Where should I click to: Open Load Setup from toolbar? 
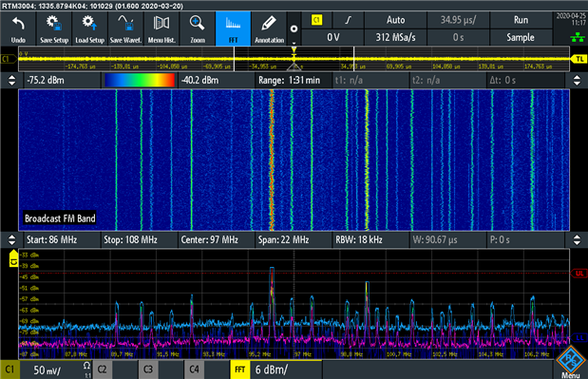tap(89, 28)
